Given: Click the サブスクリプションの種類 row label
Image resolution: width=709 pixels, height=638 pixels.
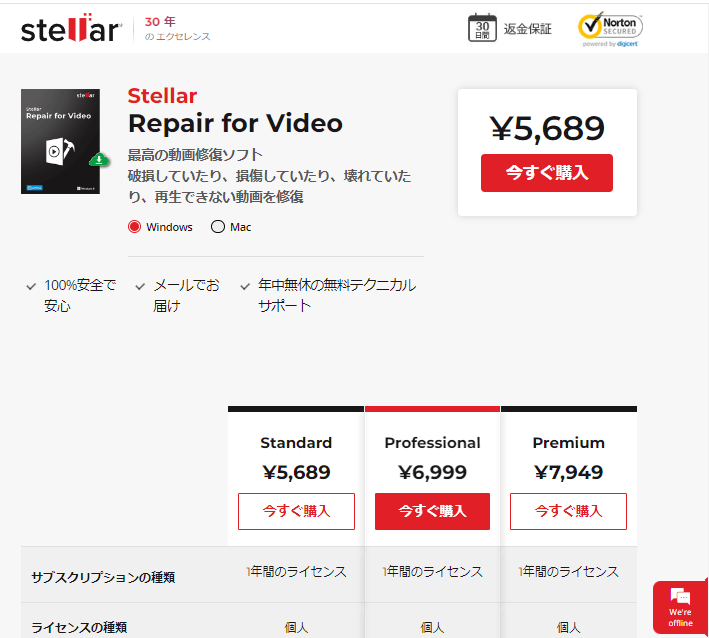Looking at the screenshot, I should coord(103,577).
